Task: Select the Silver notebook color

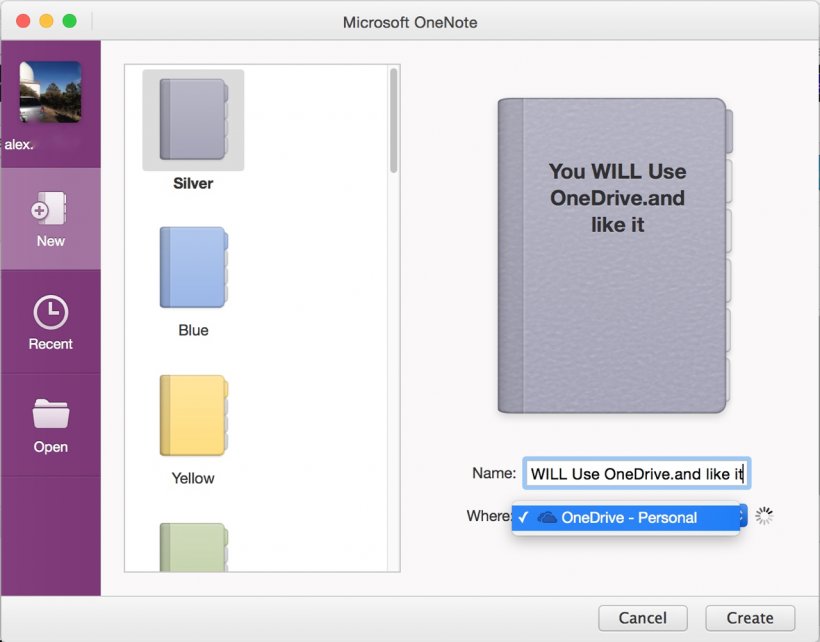Action: point(193,120)
